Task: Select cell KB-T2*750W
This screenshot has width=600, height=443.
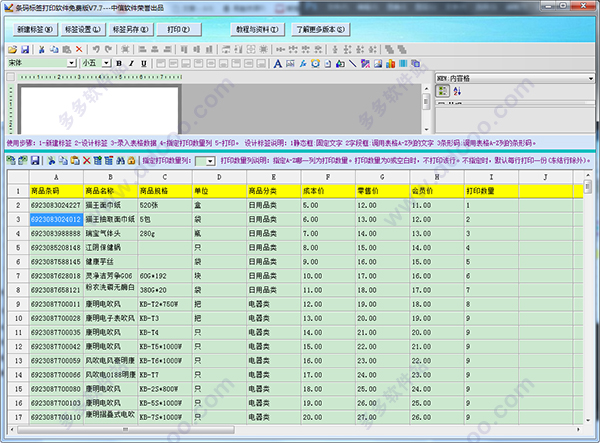Action: (x=165, y=304)
